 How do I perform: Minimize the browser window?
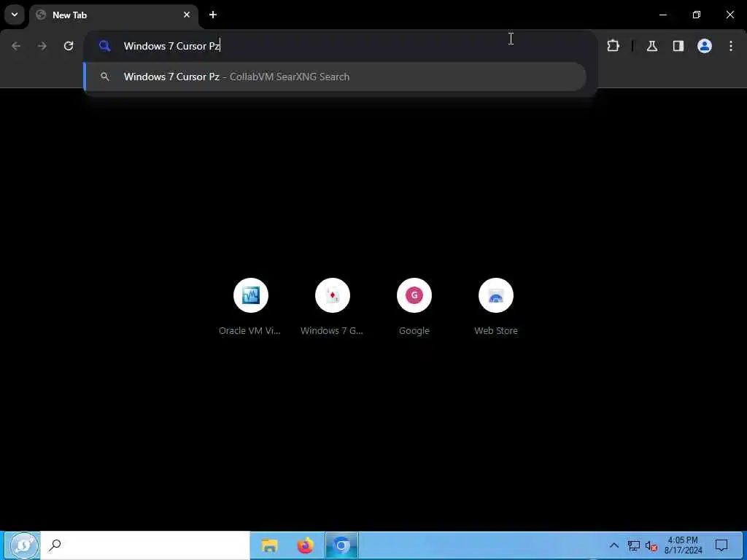(662, 15)
